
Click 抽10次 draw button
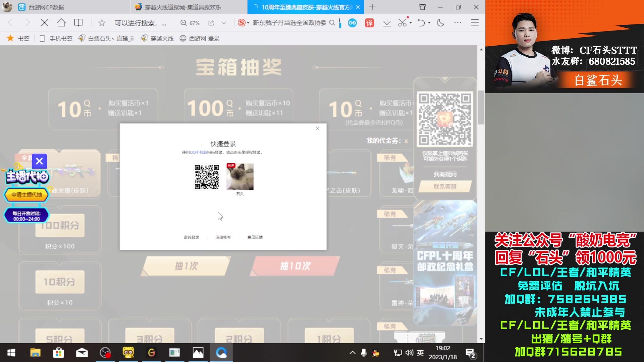(295, 266)
